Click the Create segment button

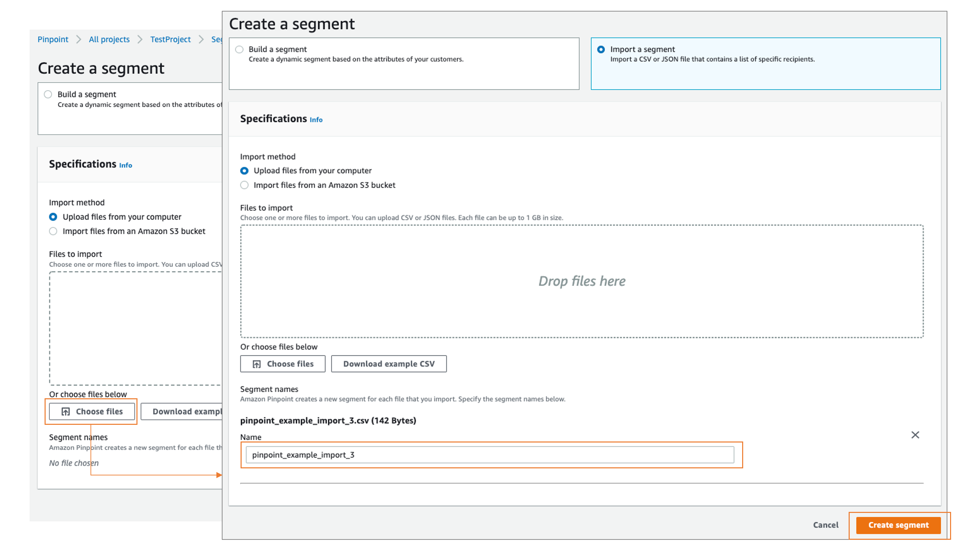[x=898, y=525]
